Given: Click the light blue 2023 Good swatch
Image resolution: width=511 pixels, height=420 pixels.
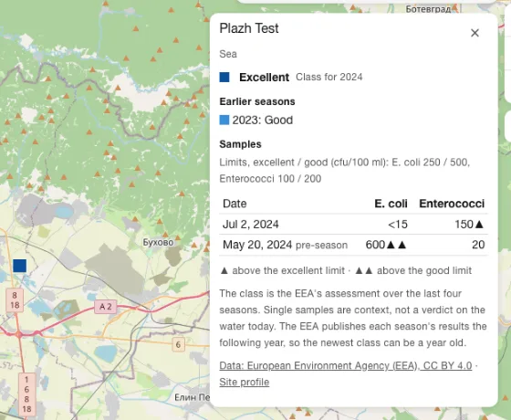Looking at the screenshot, I should click(x=224, y=120).
